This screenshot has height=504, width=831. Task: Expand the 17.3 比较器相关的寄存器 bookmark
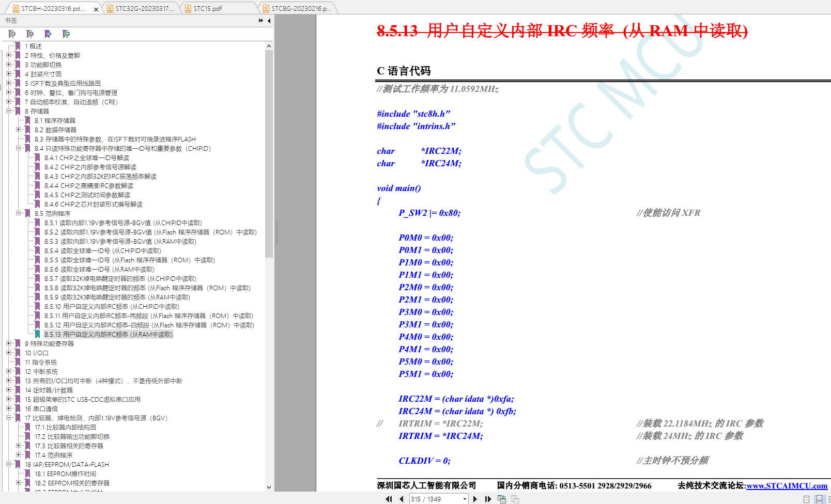point(19,446)
